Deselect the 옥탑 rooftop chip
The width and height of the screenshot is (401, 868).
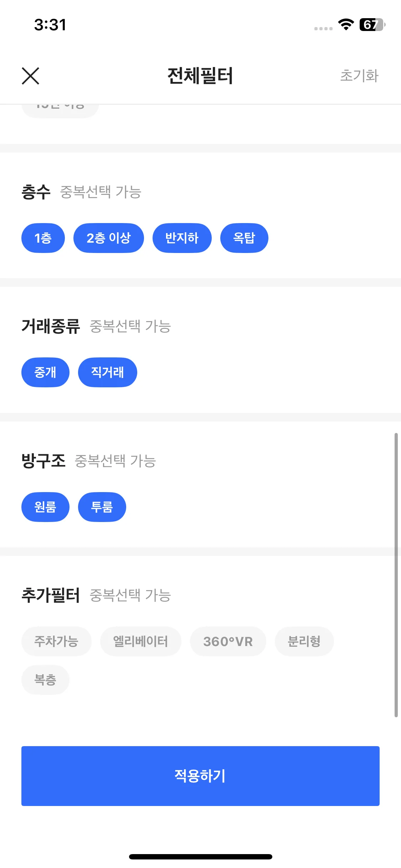click(244, 238)
